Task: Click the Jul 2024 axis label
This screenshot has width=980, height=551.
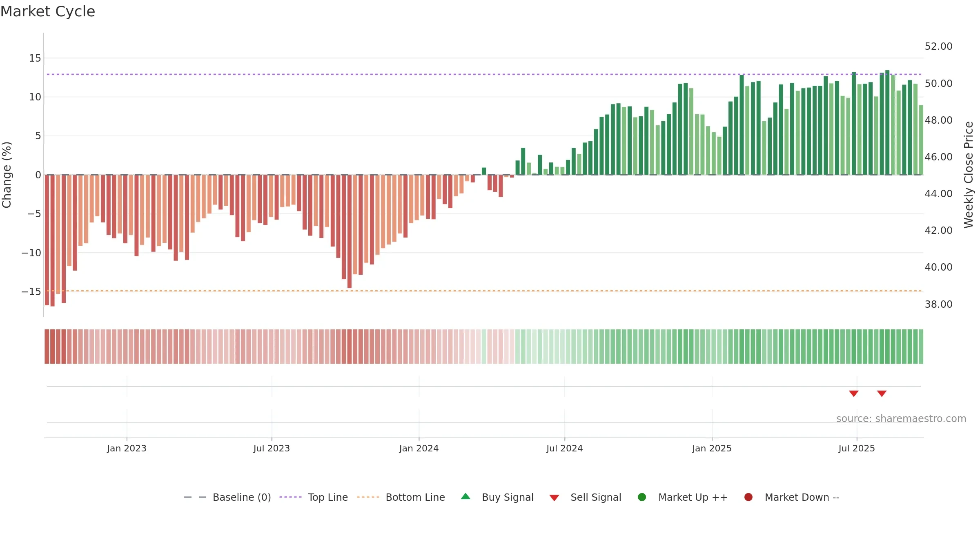Action: pos(565,449)
